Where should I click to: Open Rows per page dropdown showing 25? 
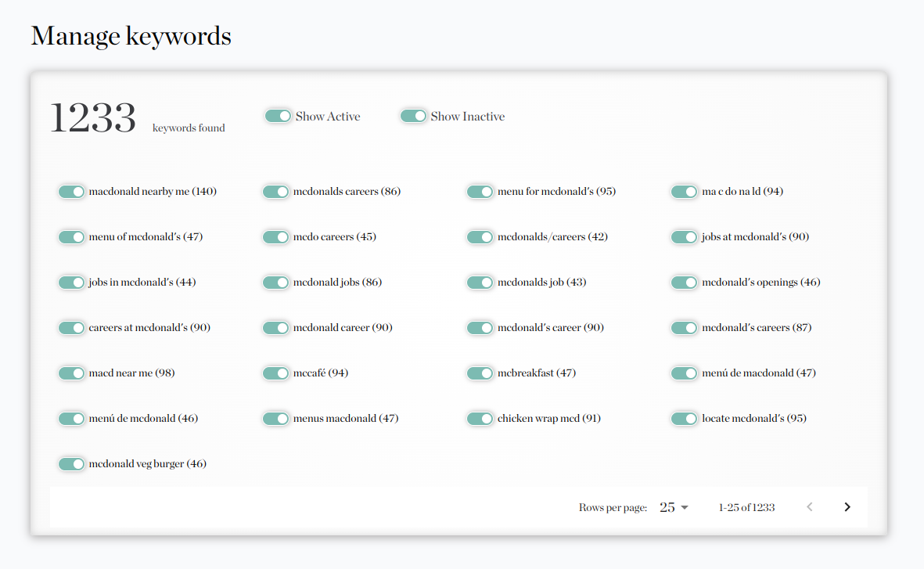[x=674, y=507]
